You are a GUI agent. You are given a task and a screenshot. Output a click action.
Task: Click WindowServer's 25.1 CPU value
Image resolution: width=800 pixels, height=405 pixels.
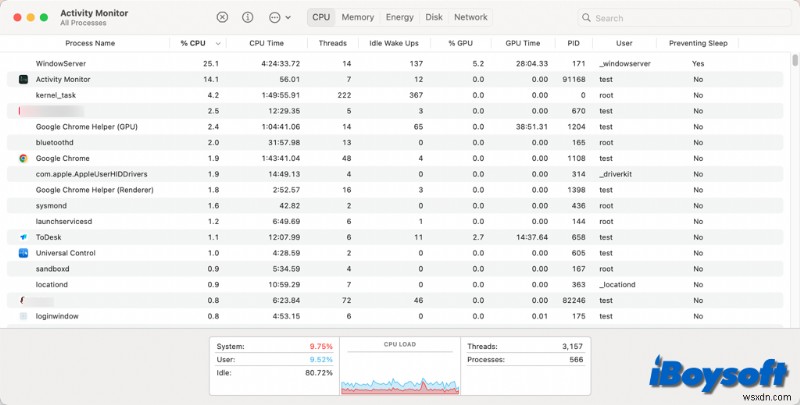[x=211, y=64]
